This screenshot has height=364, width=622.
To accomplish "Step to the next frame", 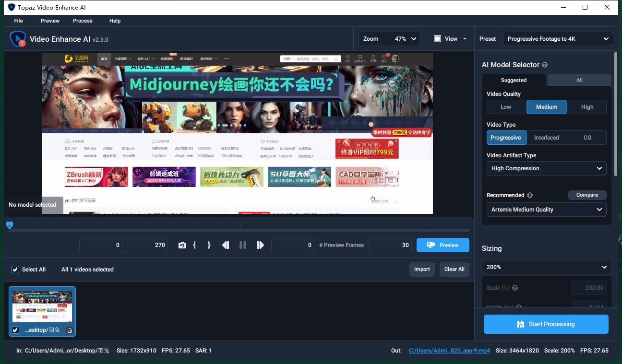I will pos(260,245).
